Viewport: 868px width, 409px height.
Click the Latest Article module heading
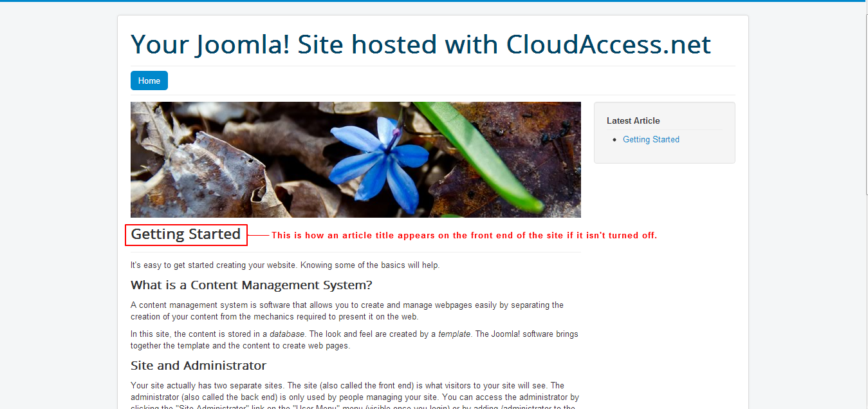[x=633, y=120]
